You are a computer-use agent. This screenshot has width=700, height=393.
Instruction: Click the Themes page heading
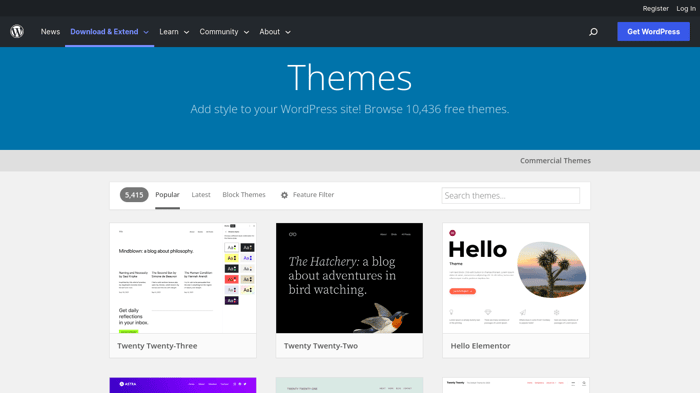[350, 78]
